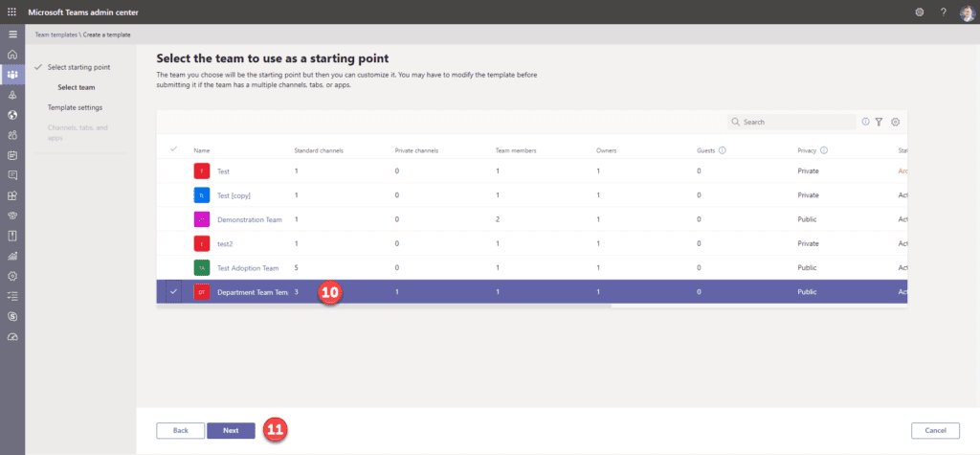Open the Skype legacy portal icon
Screen dimensions: 980x455
pos(12,317)
